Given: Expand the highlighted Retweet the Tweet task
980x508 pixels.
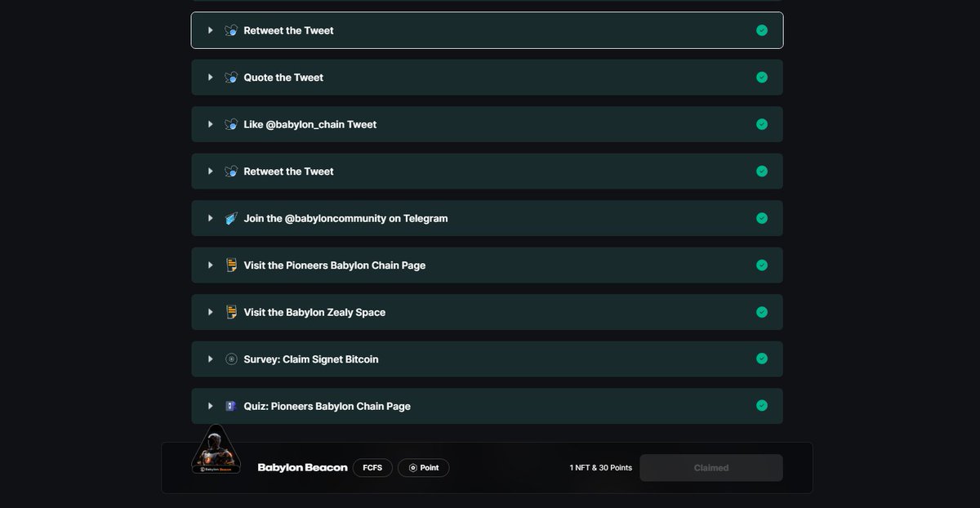Looking at the screenshot, I should click(x=211, y=30).
